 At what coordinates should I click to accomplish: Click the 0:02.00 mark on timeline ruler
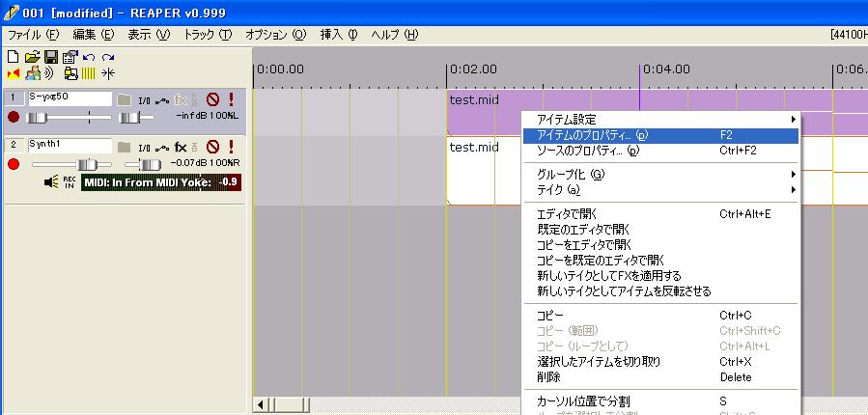(473, 69)
